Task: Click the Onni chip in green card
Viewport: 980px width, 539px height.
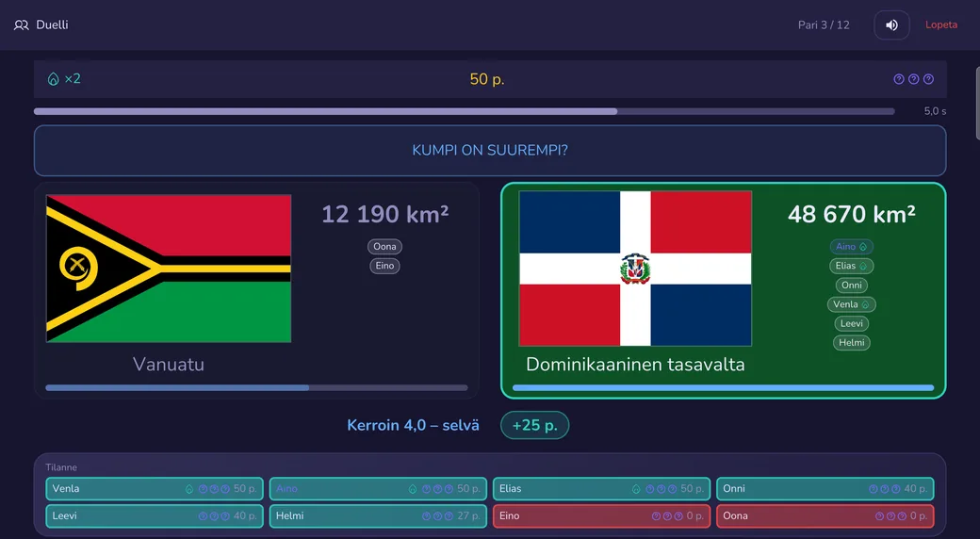Action: pos(851,286)
